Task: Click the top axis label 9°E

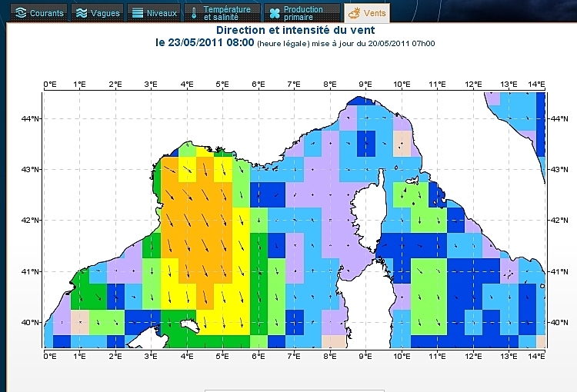Action: [365, 85]
